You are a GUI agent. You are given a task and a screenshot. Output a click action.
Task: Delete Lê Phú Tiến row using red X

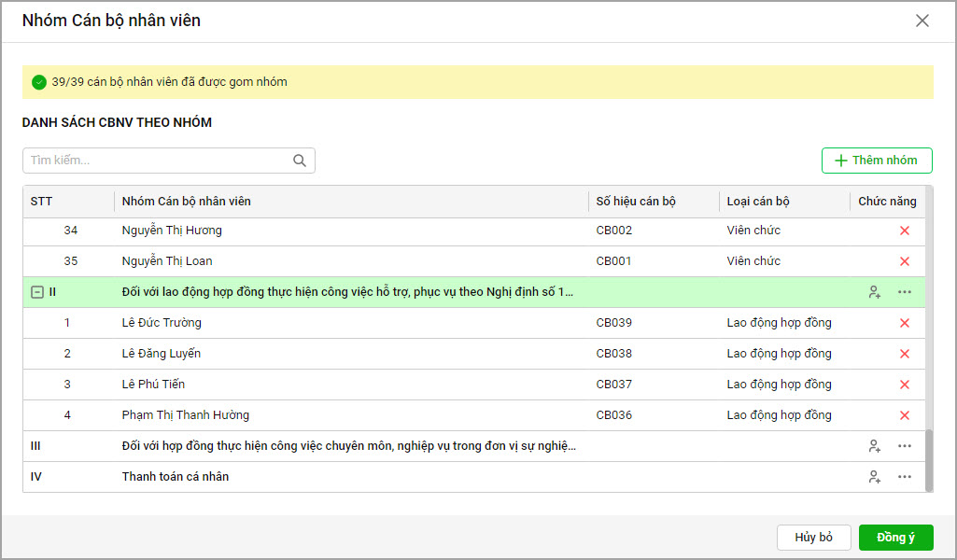coord(904,385)
